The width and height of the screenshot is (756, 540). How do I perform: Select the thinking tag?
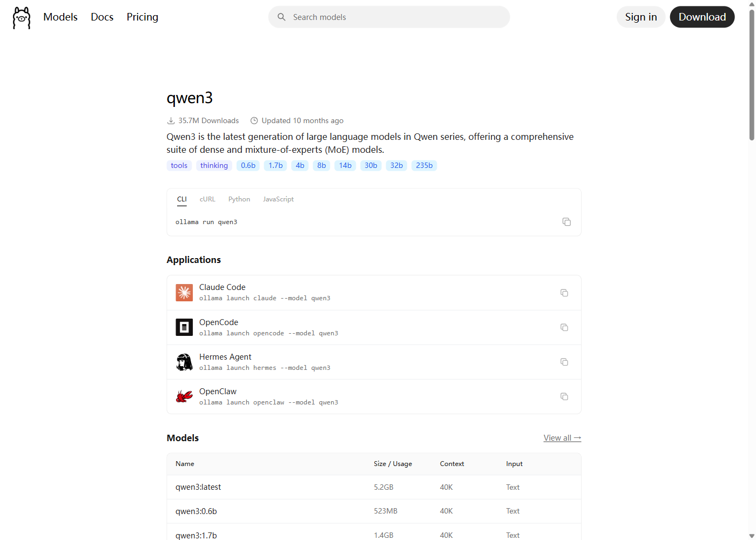[214, 166]
